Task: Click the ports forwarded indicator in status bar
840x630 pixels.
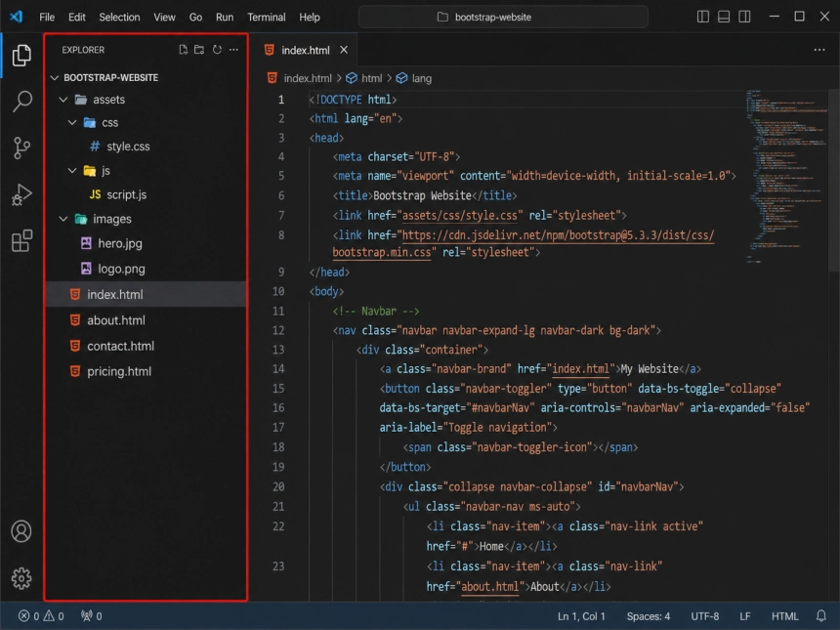Action: tap(92, 616)
